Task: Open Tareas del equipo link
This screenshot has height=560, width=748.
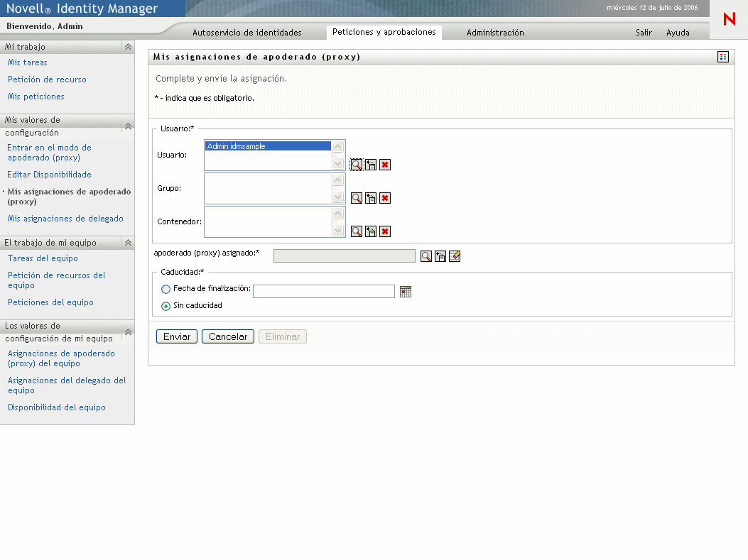Action: (x=43, y=258)
